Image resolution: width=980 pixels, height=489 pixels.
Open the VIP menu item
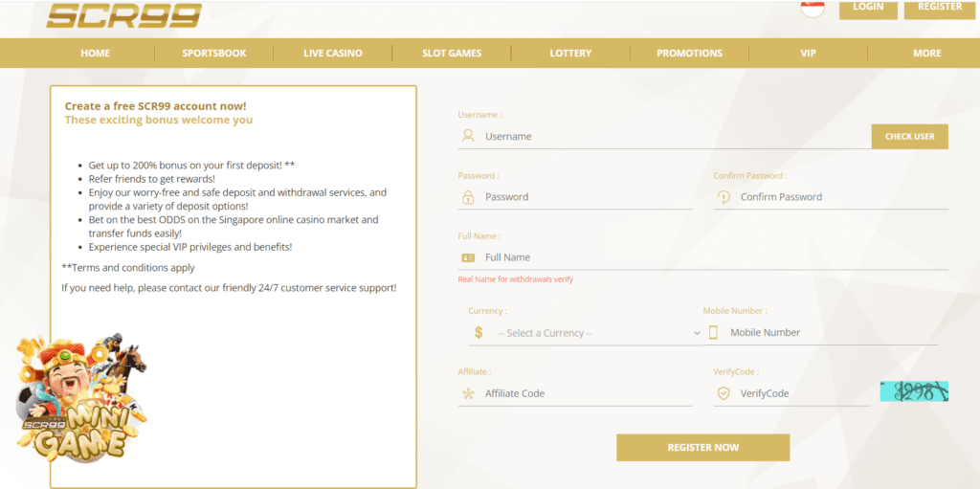click(x=808, y=54)
